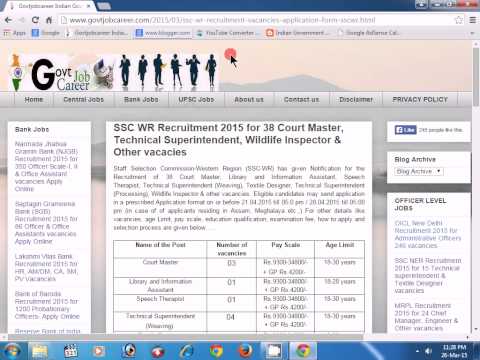Click the address bar URL field

[x=257, y=20]
